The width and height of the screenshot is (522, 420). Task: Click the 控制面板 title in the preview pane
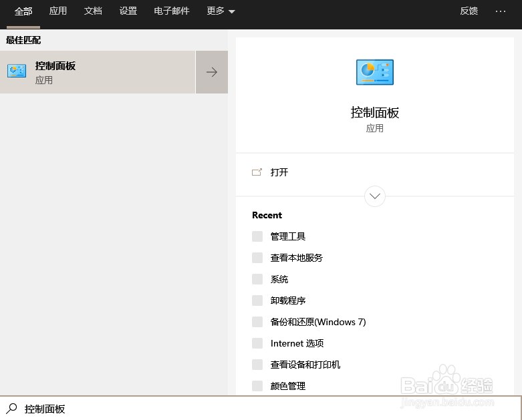click(x=375, y=113)
